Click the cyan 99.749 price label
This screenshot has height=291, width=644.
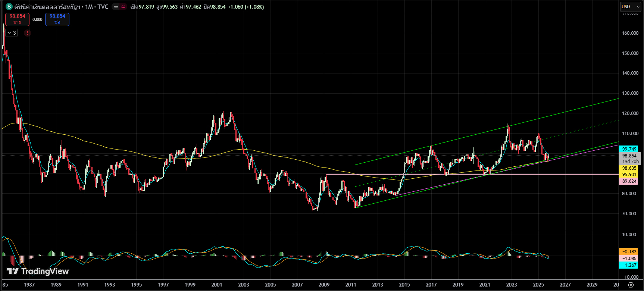629,149
